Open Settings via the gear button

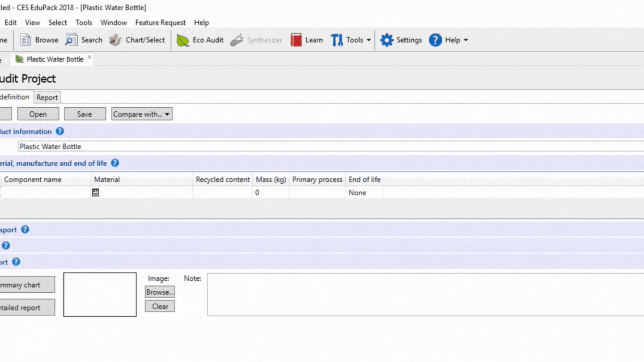click(401, 40)
